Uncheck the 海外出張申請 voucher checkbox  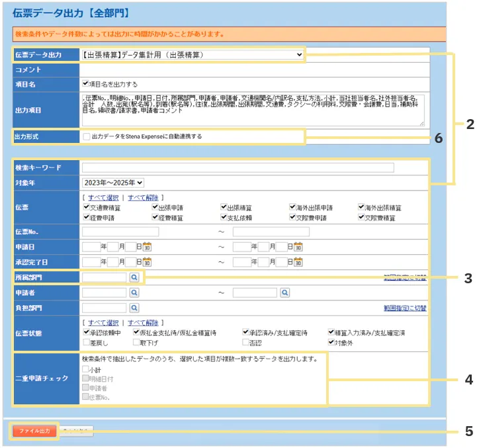click(293, 207)
